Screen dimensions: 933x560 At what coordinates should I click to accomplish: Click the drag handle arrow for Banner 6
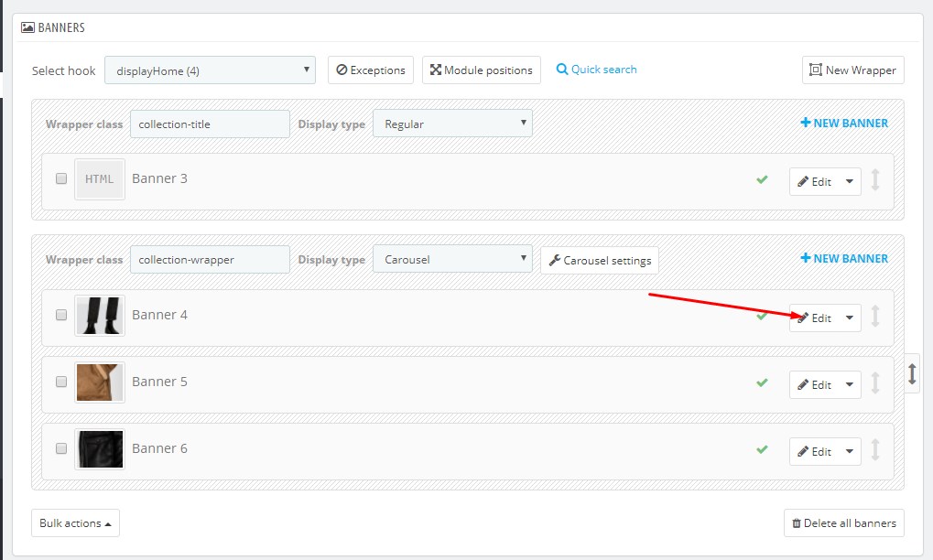click(875, 450)
